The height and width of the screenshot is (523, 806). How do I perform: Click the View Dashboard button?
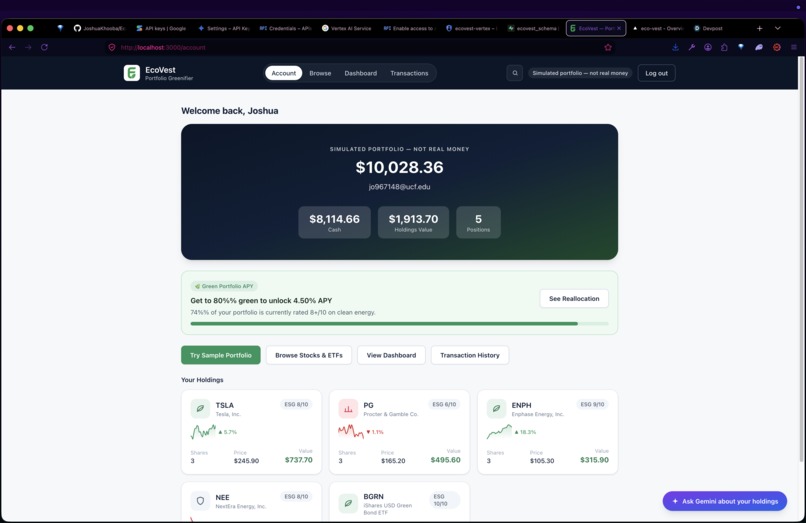tap(391, 355)
